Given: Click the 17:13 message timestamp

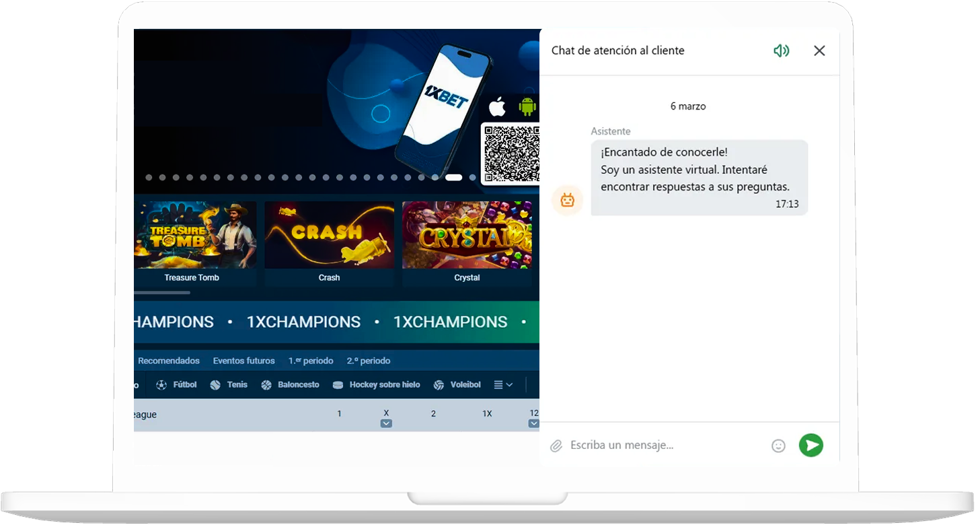Looking at the screenshot, I should [x=787, y=204].
